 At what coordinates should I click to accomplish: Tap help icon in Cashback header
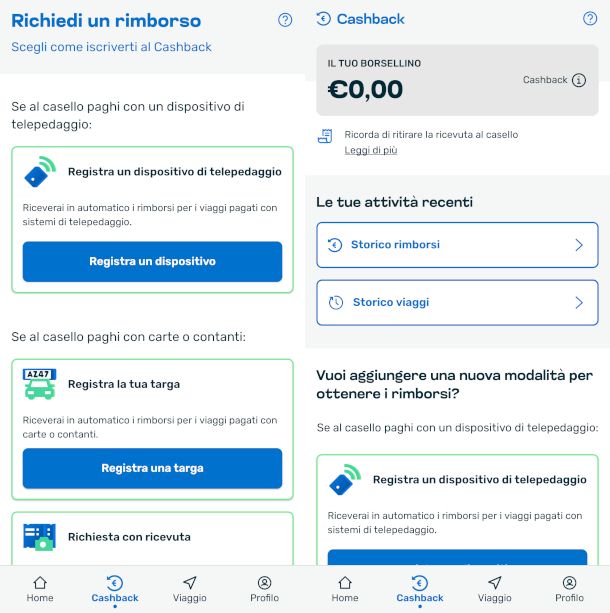(590, 19)
